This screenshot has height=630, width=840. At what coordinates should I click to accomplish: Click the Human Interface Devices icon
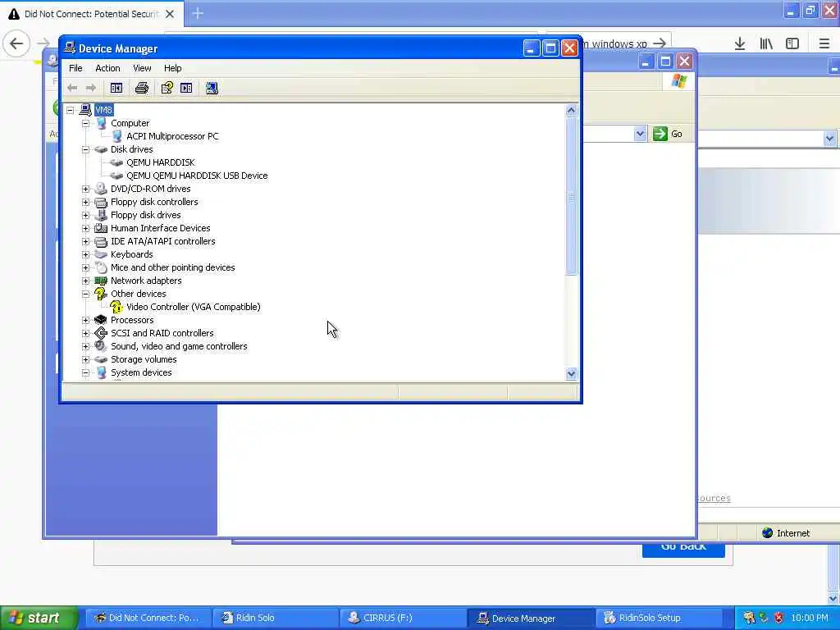tap(100, 228)
